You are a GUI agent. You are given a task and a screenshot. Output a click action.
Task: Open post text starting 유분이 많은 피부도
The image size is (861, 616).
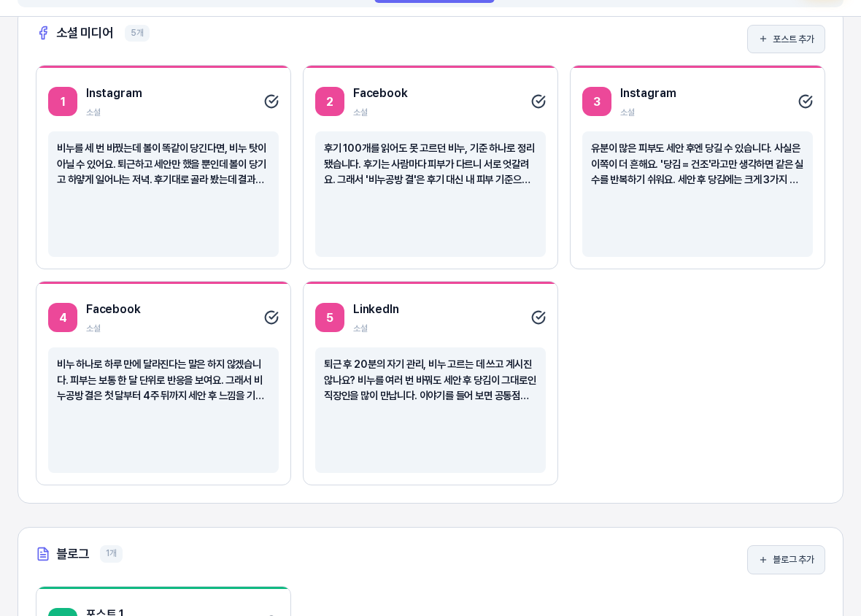[697, 194]
